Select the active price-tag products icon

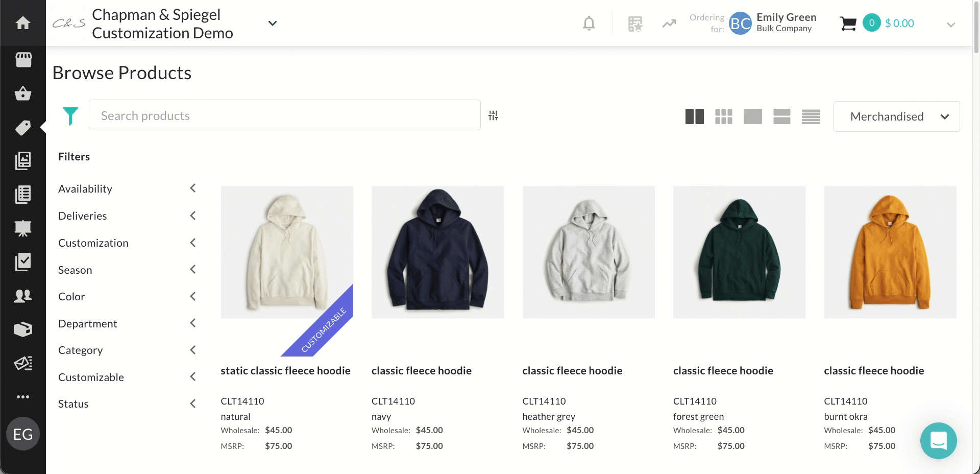22,128
